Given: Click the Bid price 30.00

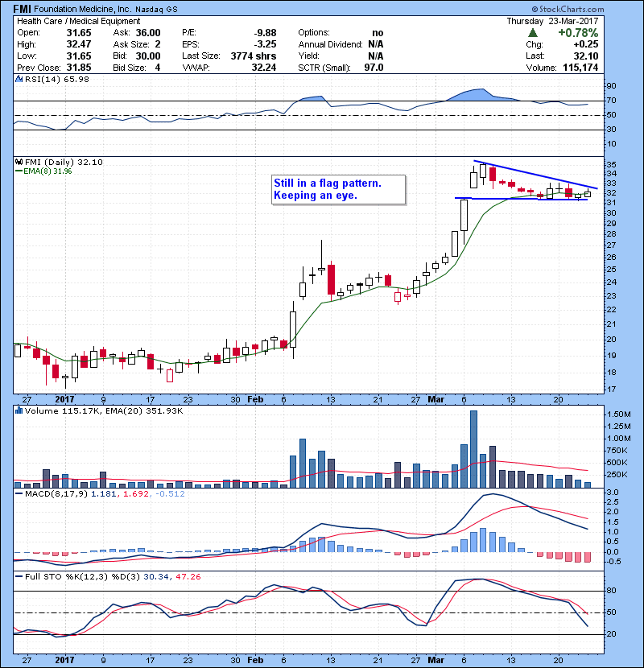Looking at the screenshot, I should tap(148, 56).
